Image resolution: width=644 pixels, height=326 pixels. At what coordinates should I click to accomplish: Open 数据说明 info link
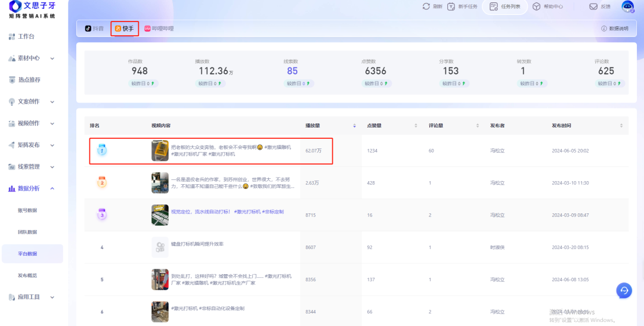pos(615,29)
